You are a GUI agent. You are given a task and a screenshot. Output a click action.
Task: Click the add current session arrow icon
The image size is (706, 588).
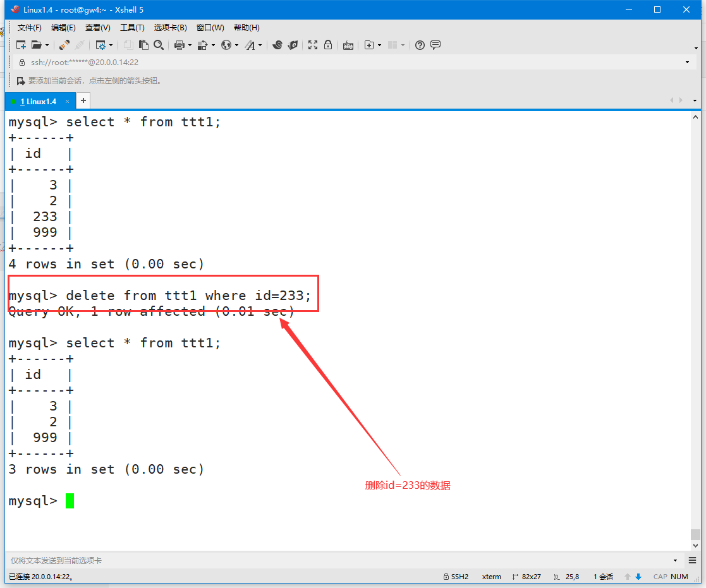click(20, 81)
